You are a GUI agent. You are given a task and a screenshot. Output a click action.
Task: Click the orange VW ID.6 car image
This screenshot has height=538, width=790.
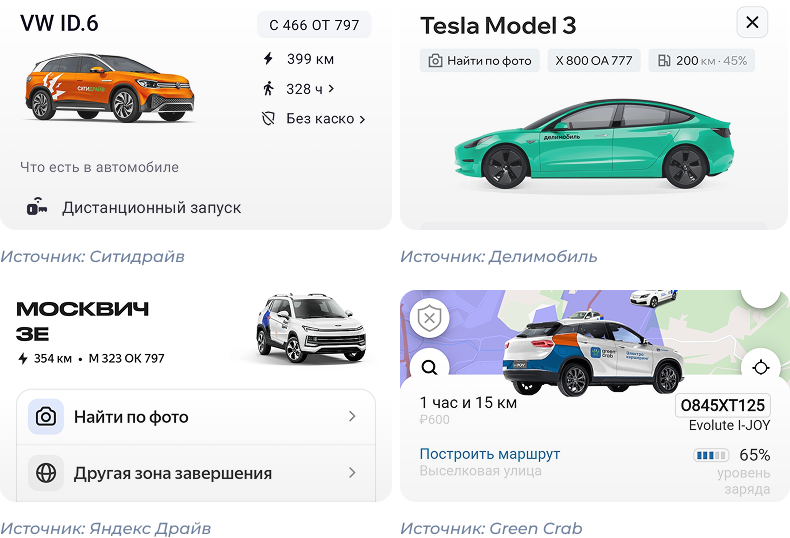110,86
